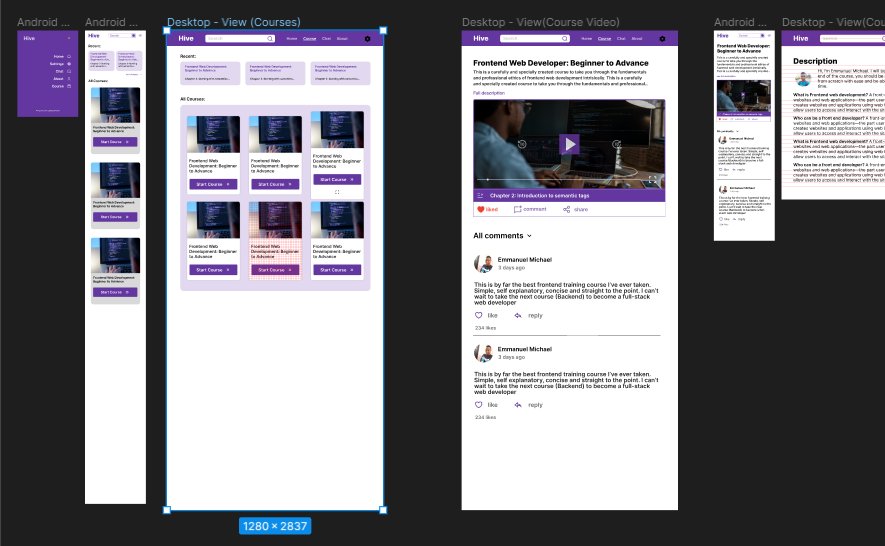This screenshot has width=885, height=546.
Task: Click the "Chapter 2: Introduction to semantic tags" title
Action: click(x=539, y=195)
